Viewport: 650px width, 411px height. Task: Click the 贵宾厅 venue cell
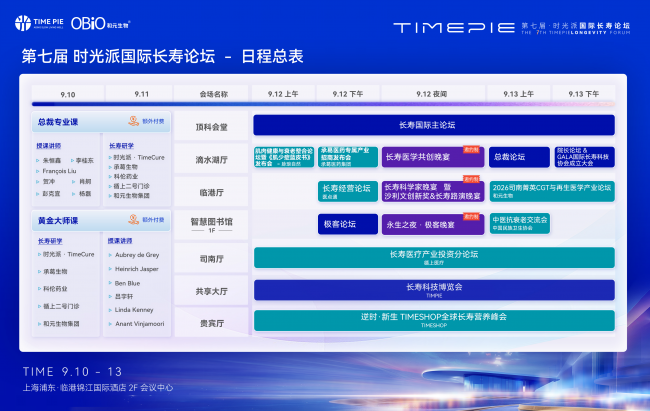(211, 323)
